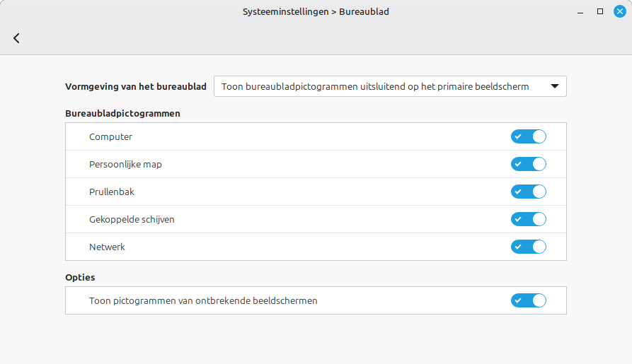Click the 'Toon pictogrammen van ontbrekende beeldschermen' text
Viewport: 632px width, 364px height.
(x=203, y=301)
